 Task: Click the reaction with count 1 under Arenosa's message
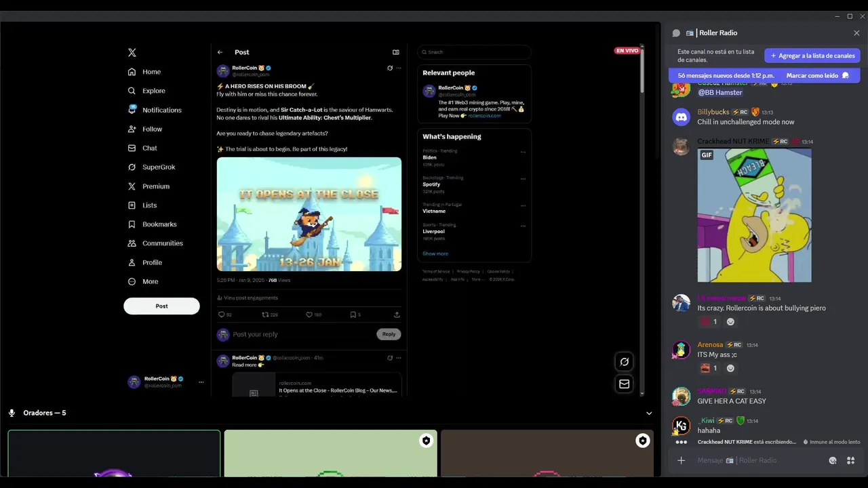tap(709, 369)
